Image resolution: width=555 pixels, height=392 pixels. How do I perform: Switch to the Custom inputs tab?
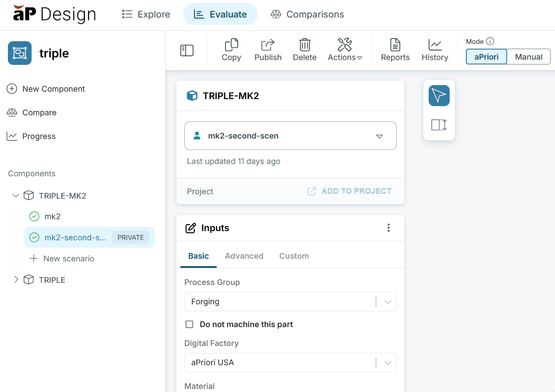tap(294, 256)
